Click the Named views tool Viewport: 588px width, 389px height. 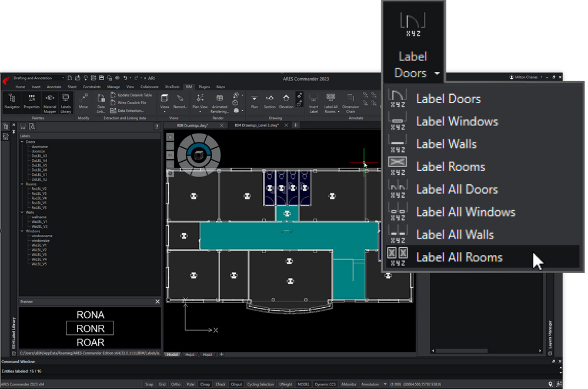click(180, 101)
